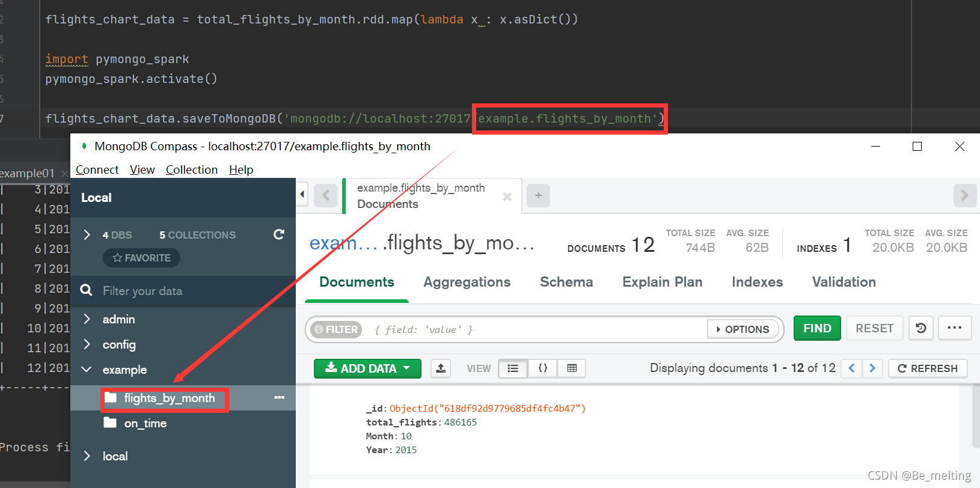Switch to the Explain Plan tab
The height and width of the screenshot is (488, 980).
663,282
